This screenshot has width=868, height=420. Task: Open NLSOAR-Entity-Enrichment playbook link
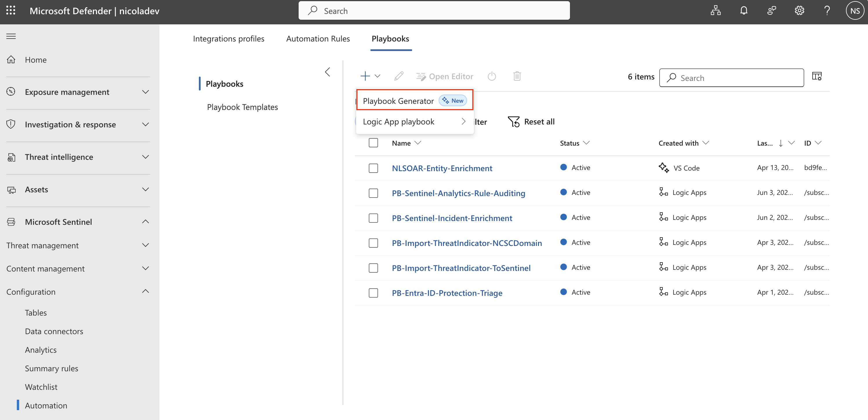pos(442,168)
